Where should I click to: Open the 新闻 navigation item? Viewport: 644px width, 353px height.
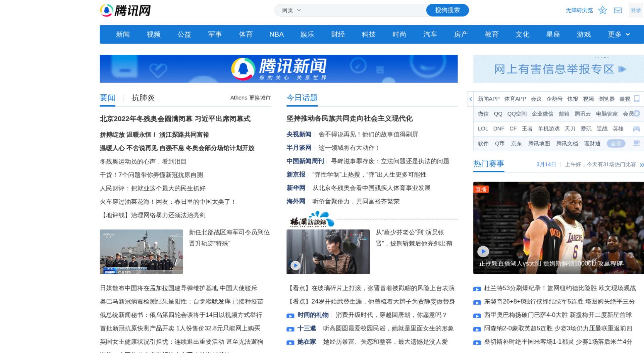click(x=123, y=34)
